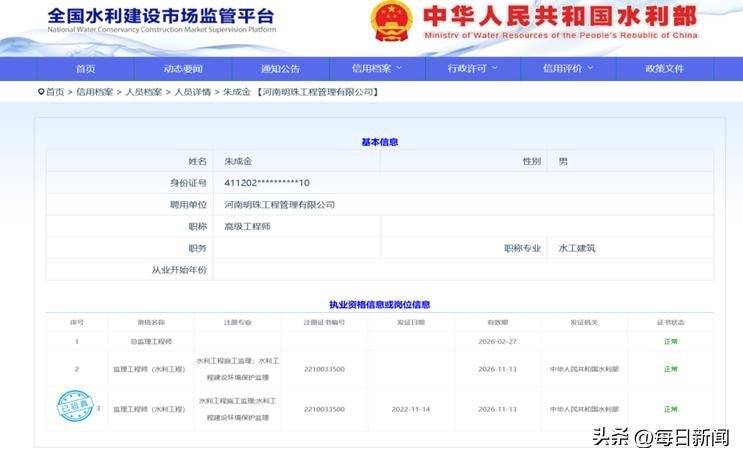Click the 河南明珠工程管理有限公司 employer value
Screen dimensions: 743x460
pyautogui.click(x=280, y=204)
